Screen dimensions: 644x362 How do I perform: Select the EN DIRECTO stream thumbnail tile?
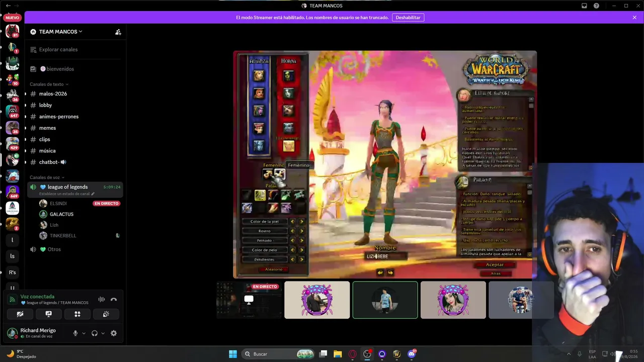249,300
